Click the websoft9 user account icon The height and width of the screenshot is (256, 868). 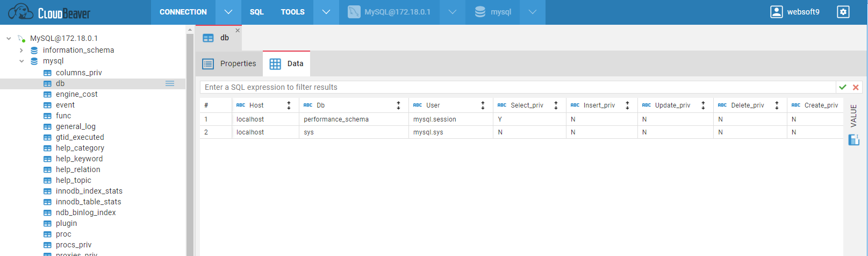point(776,12)
